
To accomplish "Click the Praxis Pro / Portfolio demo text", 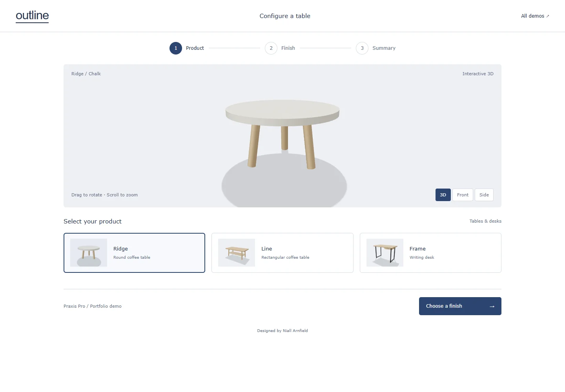I will [x=93, y=306].
